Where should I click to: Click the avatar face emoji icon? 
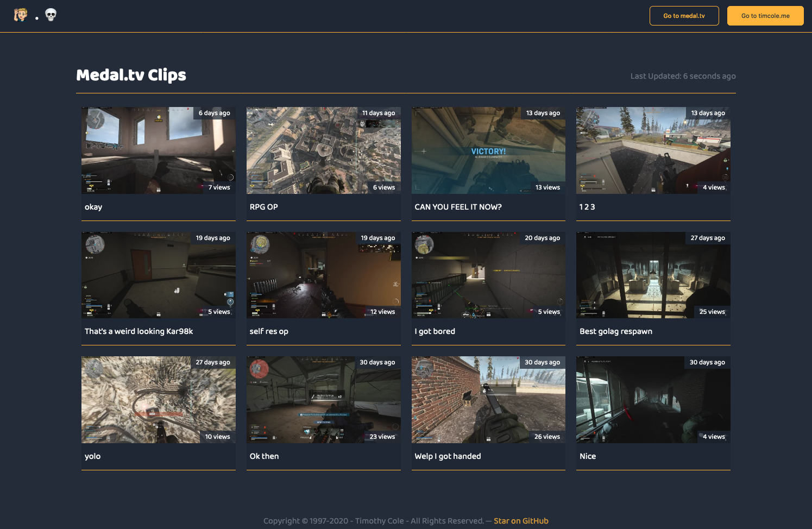coord(21,15)
